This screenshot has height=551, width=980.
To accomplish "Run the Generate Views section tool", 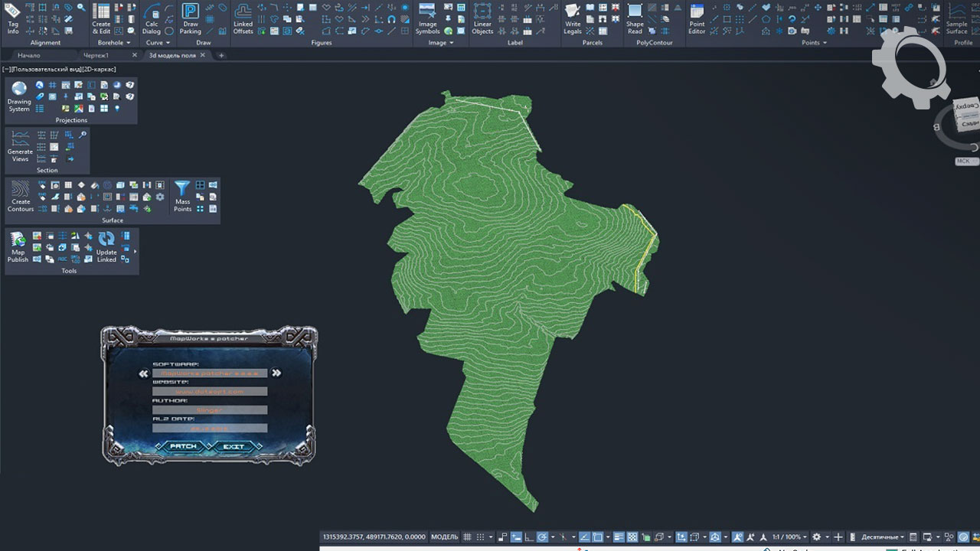I will point(20,145).
